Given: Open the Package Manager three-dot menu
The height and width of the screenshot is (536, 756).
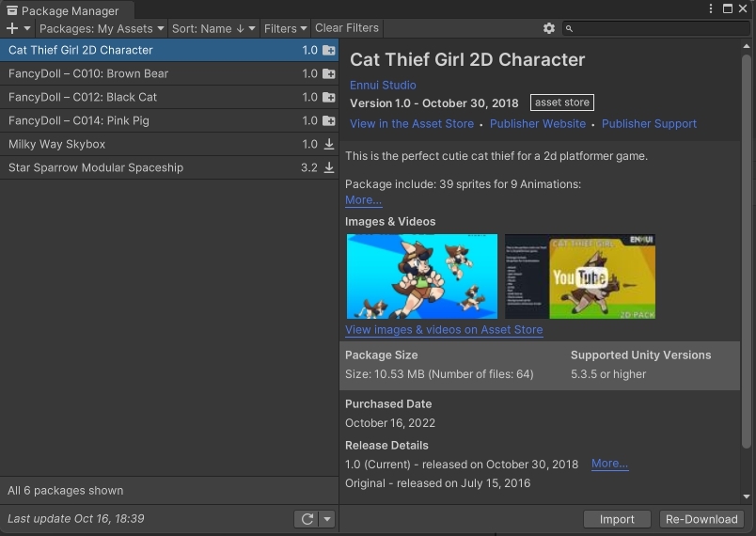Looking at the screenshot, I should [x=711, y=8].
